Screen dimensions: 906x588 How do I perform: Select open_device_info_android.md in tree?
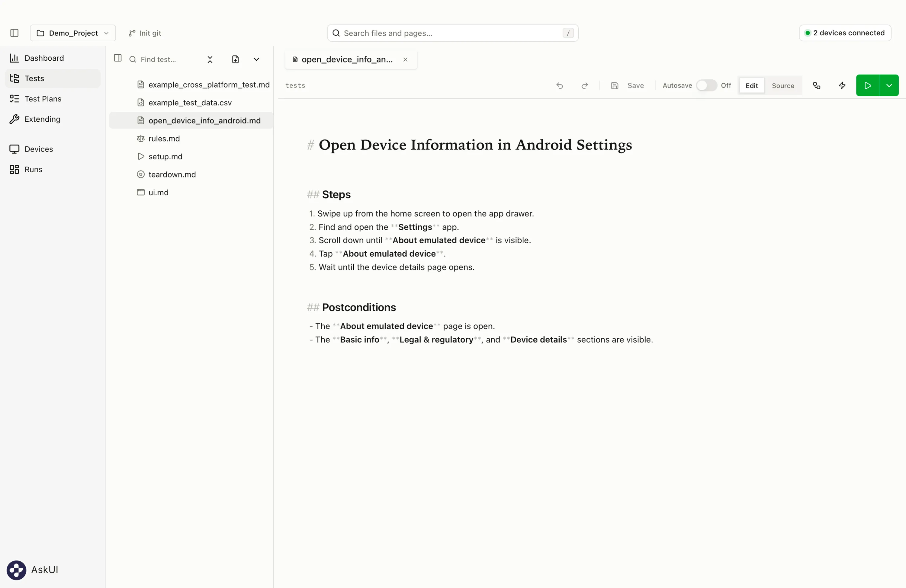pyautogui.click(x=191, y=121)
